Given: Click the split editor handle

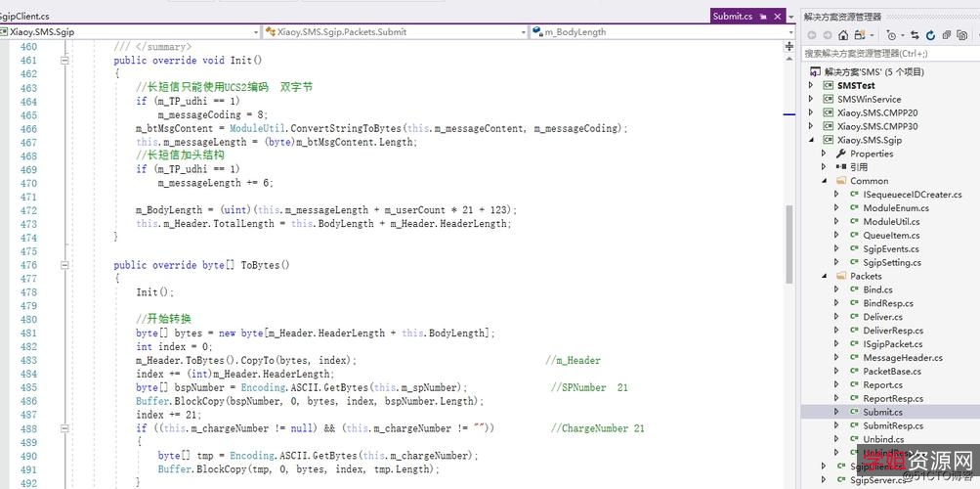Looking at the screenshot, I should 788,46.
